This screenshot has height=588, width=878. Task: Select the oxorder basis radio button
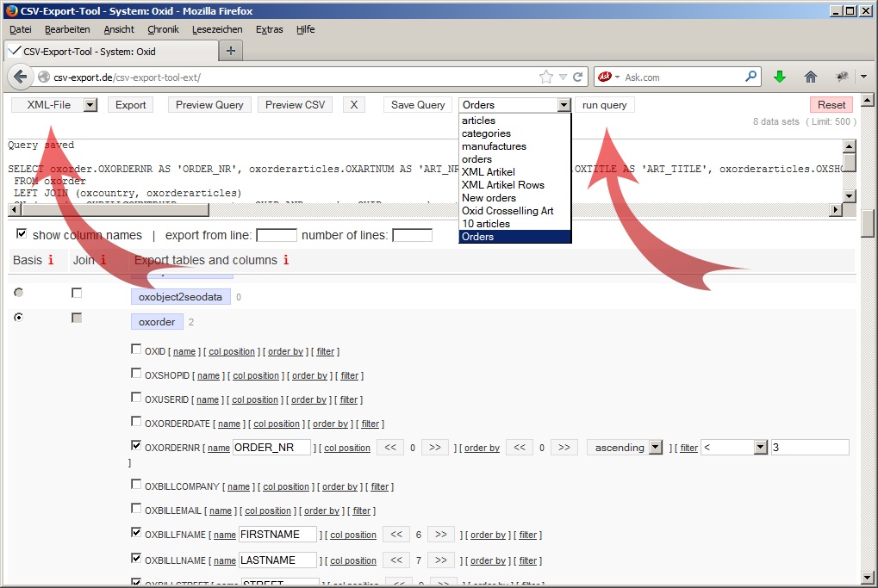click(18, 317)
